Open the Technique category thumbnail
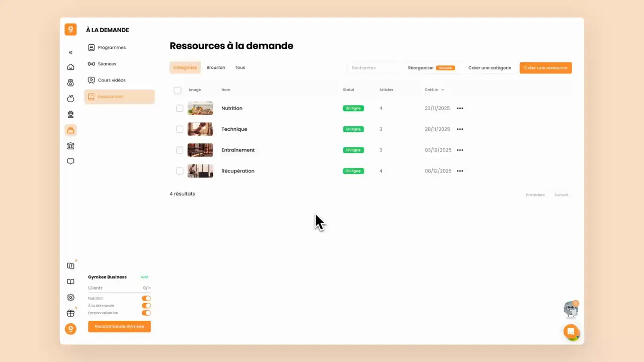The width and height of the screenshot is (644, 362). pos(200,129)
